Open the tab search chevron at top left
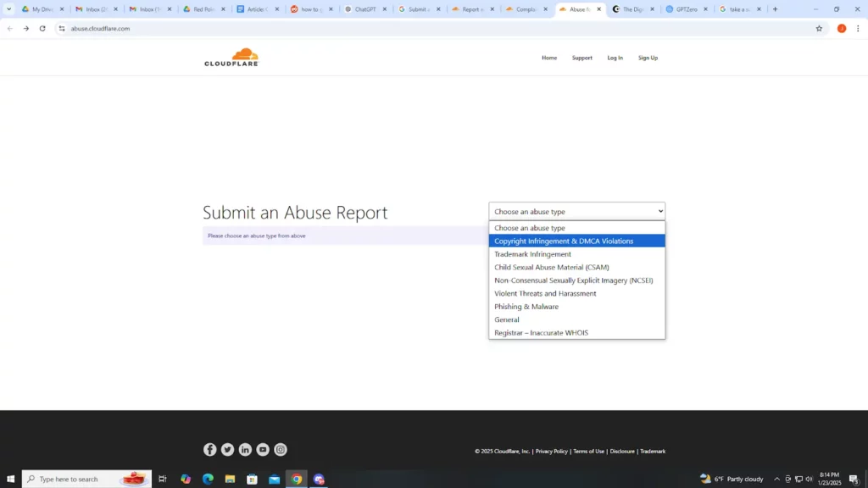This screenshot has height=488, width=868. pyautogui.click(x=8, y=8)
